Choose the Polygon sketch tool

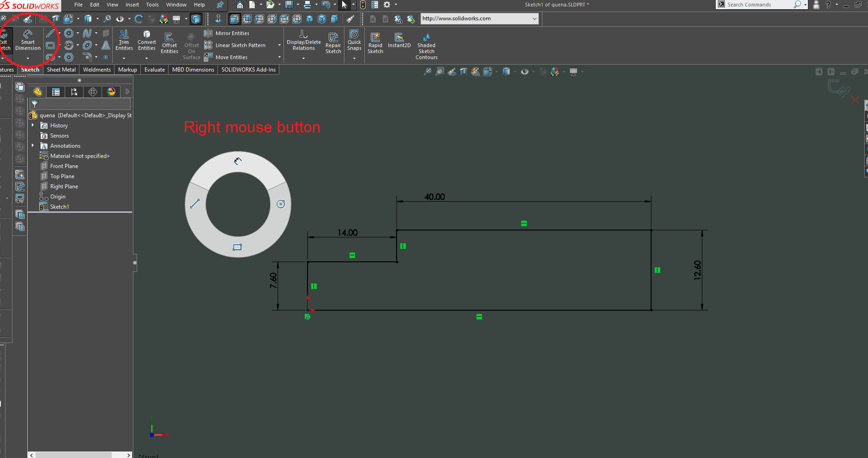coord(69,57)
